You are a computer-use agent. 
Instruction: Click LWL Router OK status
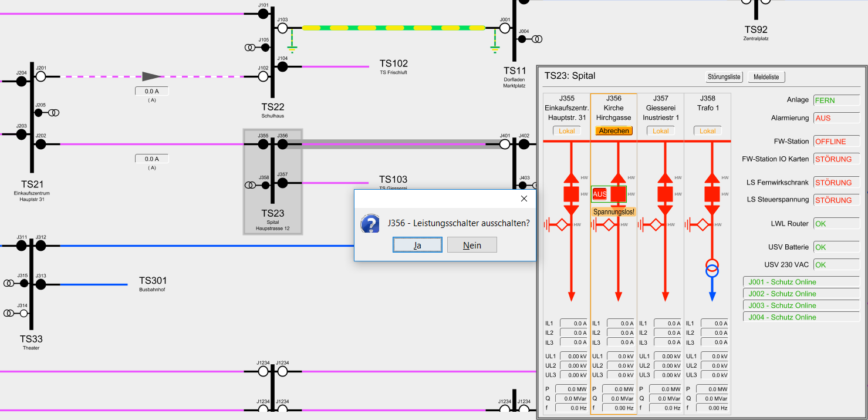coord(836,224)
